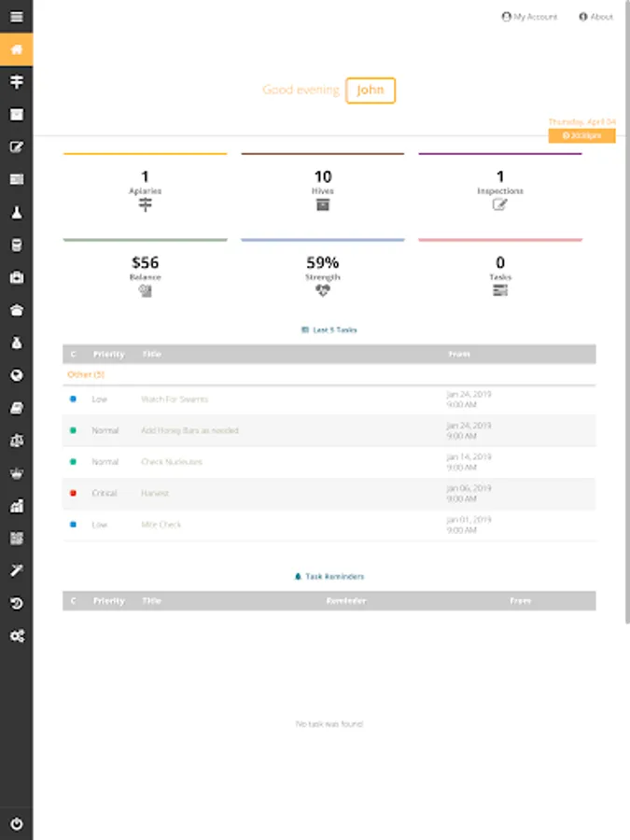630x840 pixels.
Task: Open the history clock icon in the sidebar
Action: point(17,604)
